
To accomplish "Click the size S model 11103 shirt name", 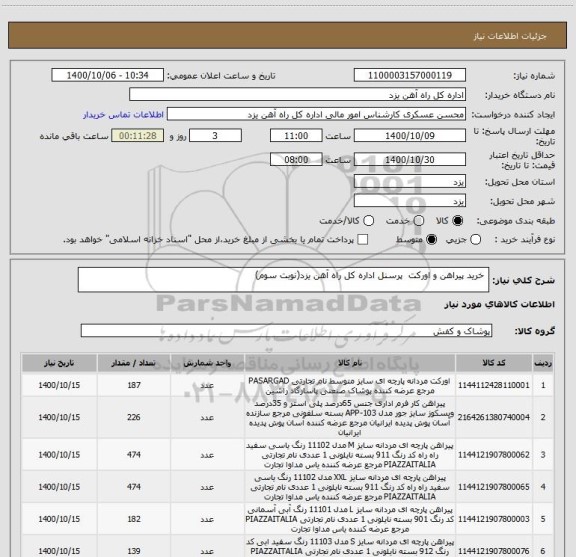I will coord(349,547).
